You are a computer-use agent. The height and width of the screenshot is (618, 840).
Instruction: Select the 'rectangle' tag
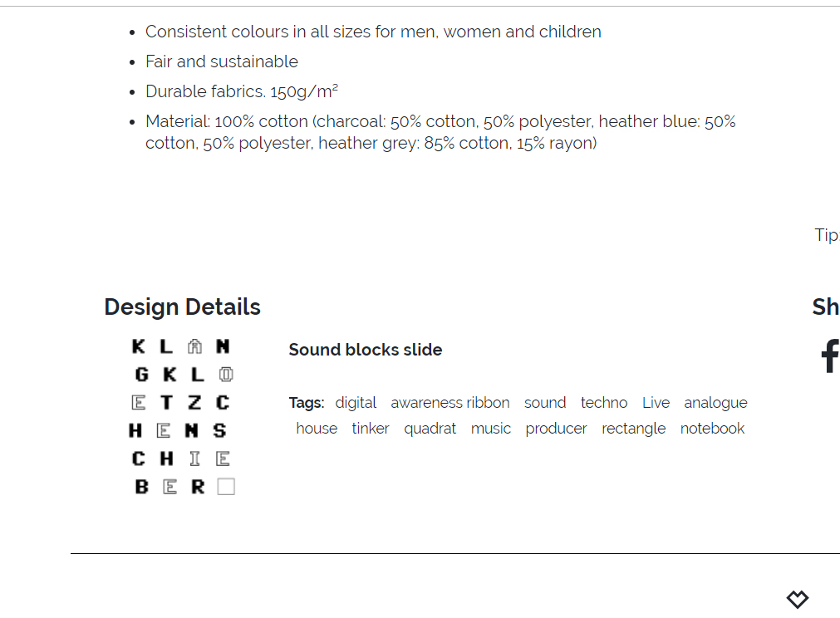point(634,429)
